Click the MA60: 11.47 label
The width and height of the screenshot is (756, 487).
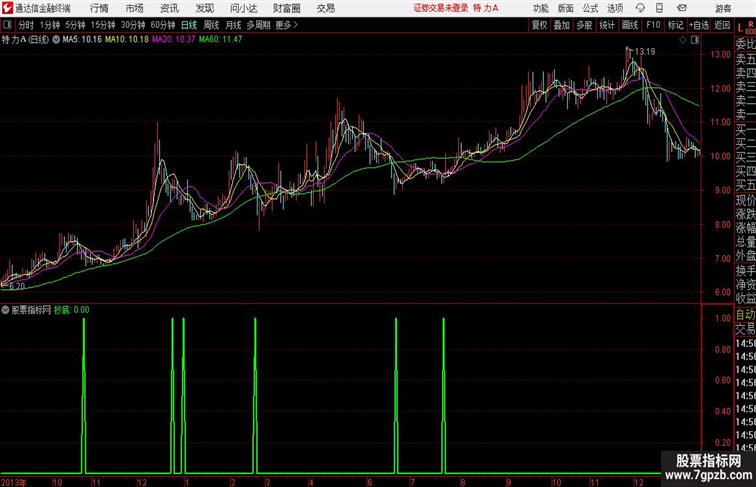[x=220, y=40]
